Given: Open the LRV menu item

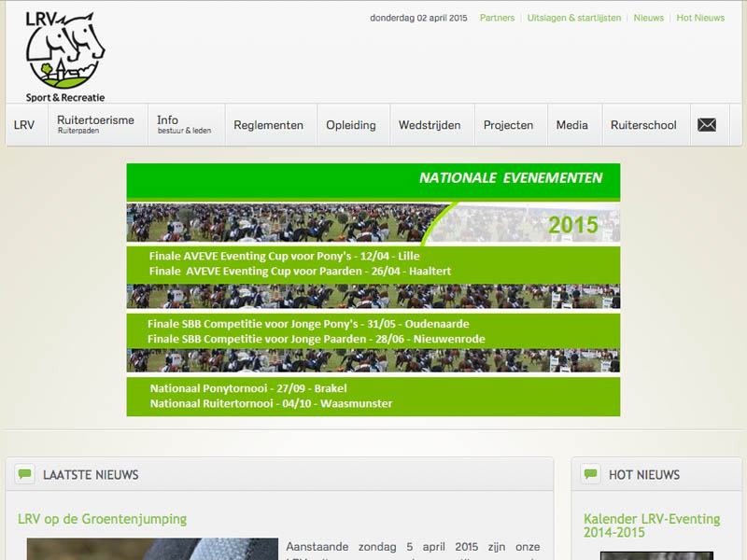Looking at the screenshot, I should click(24, 125).
